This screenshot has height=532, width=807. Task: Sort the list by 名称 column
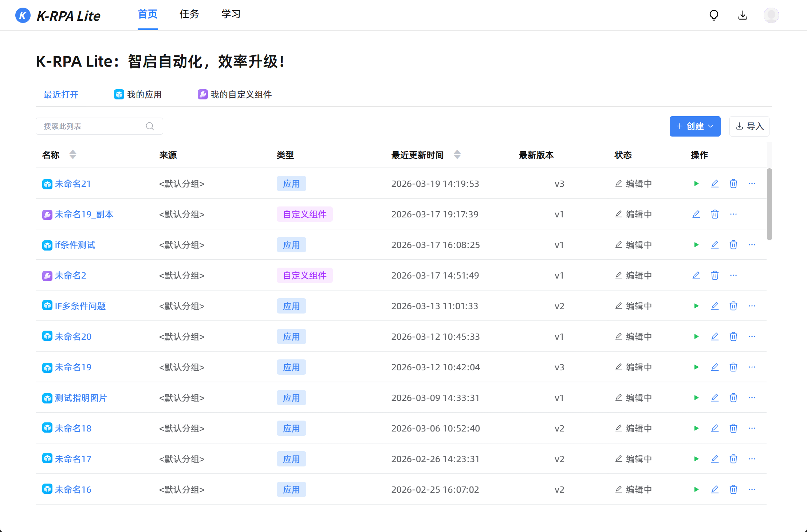click(x=73, y=155)
